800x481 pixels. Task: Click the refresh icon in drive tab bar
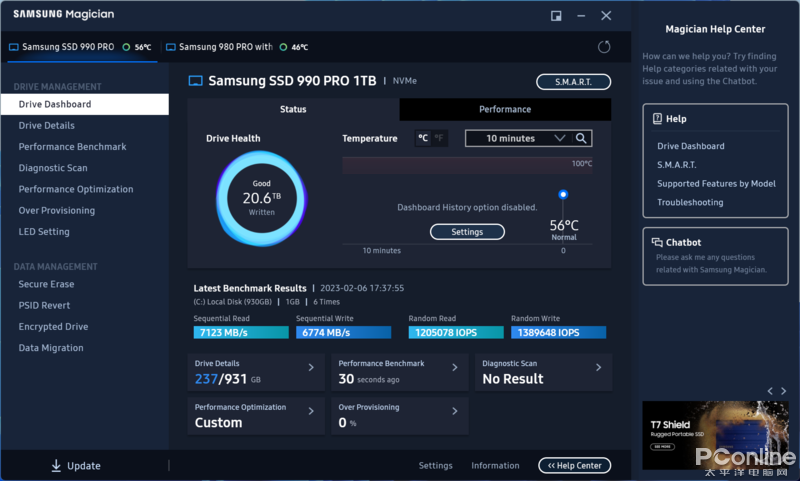[x=604, y=47]
